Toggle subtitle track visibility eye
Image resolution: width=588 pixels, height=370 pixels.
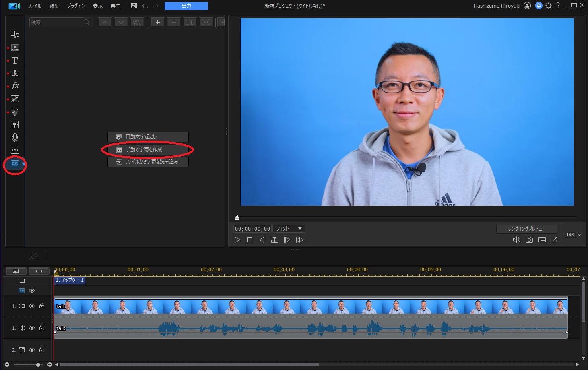point(32,291)
